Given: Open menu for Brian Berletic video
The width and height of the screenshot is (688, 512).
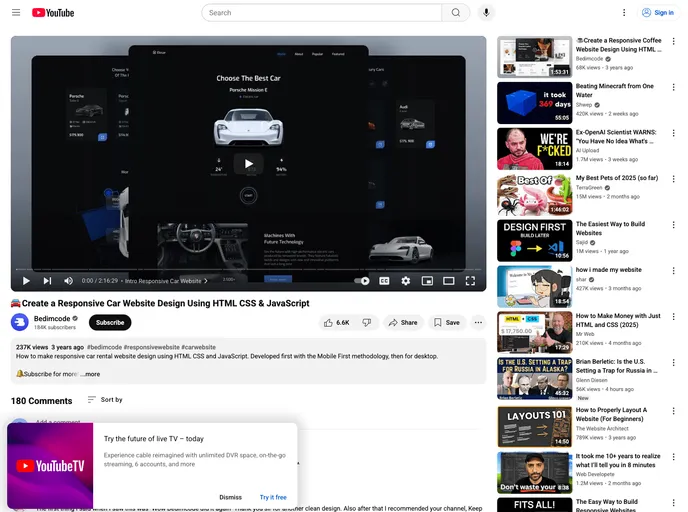Looking at the screenshot, I should pos(674,362).
